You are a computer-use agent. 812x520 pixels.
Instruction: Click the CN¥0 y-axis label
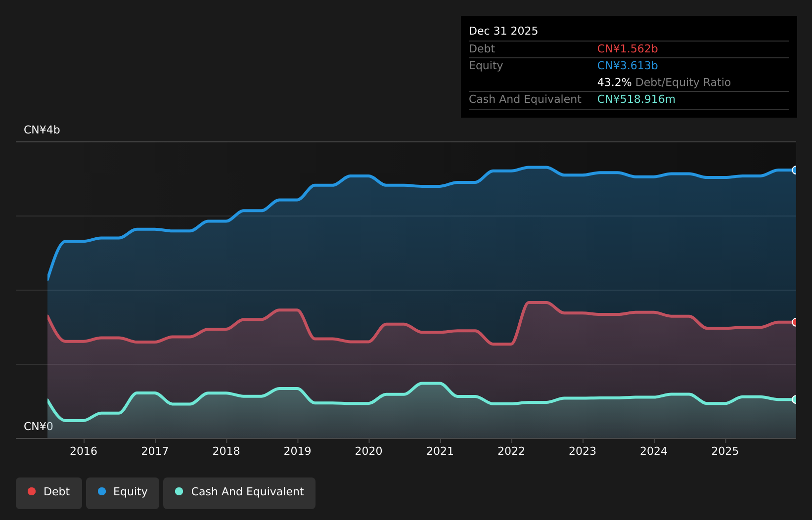coord(39,427)
